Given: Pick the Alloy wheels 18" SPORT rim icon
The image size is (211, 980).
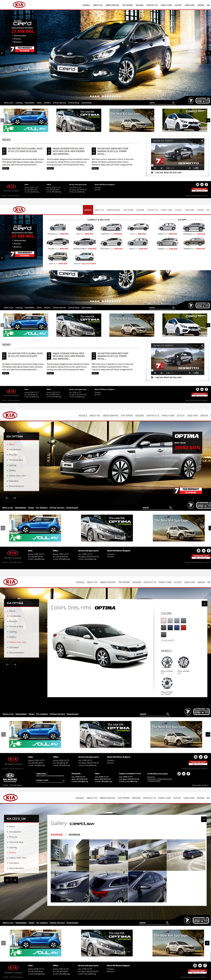Looking at the screenshot, I should [x=167, y=683].
